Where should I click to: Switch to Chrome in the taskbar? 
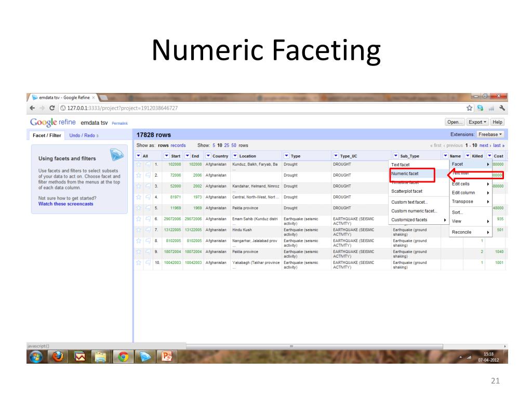pyautogui.click(x=123, y=356)
